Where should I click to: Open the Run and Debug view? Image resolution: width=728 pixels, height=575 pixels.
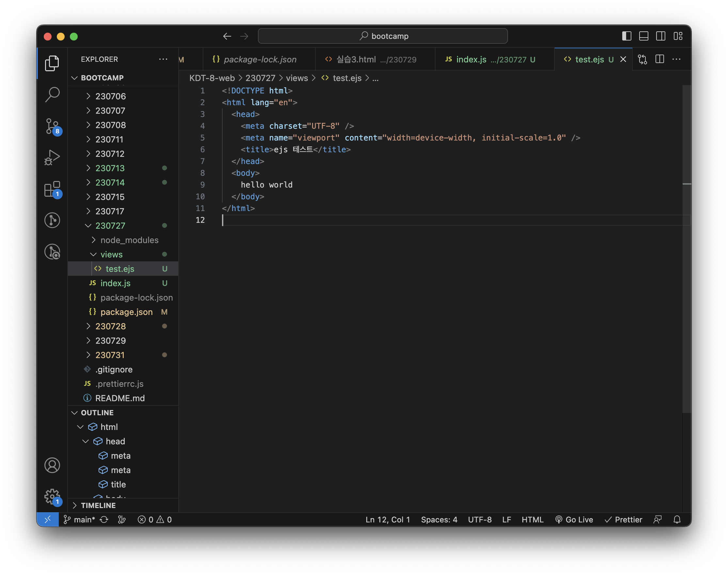tap(52, 157)
